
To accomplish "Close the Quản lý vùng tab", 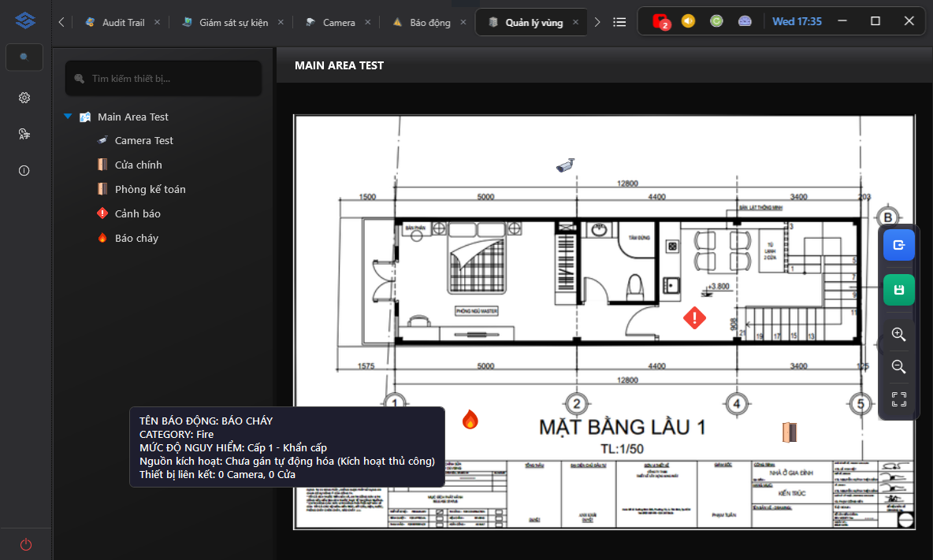I will (x=575, y=22).
